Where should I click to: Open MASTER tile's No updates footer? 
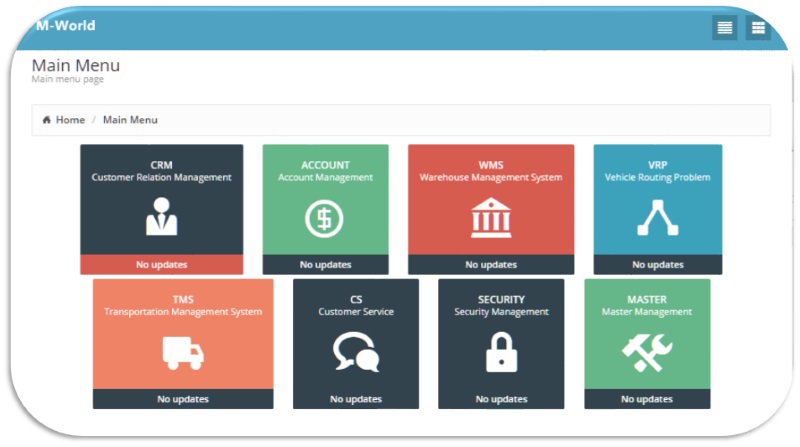click(x=647, y=399)
